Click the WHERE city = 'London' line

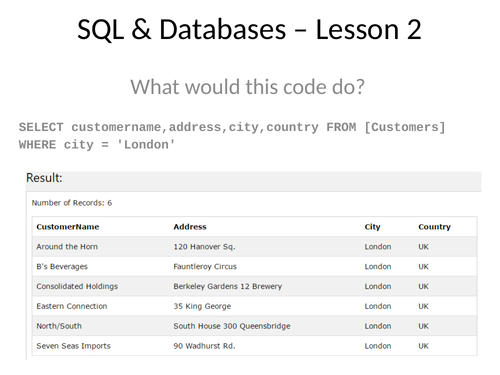tap(97, 145)
